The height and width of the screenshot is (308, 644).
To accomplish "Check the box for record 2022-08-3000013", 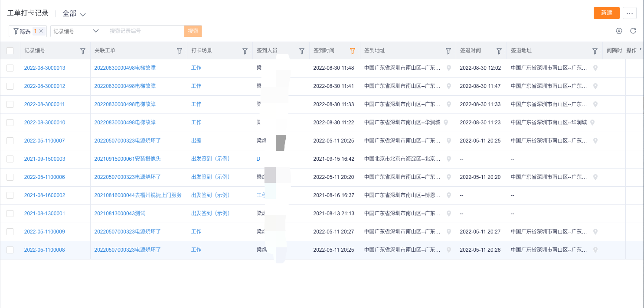I will tap(10, 68).
